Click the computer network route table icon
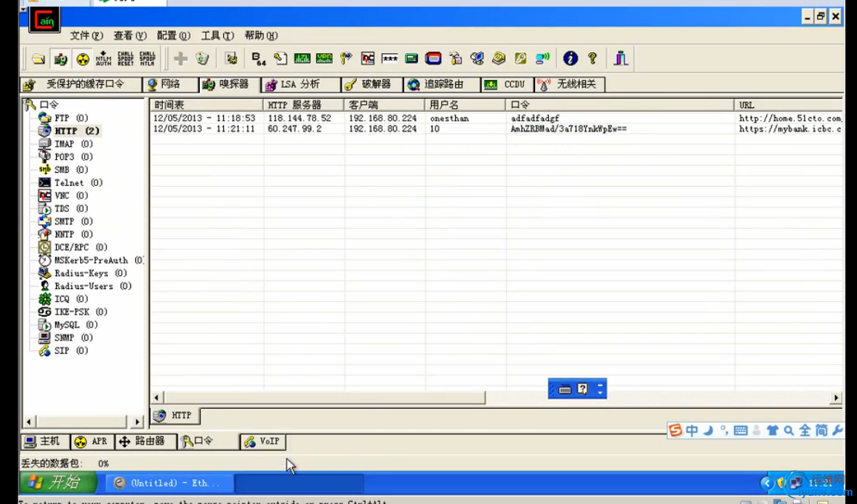The width and height of the screenshot is (857, 504). pos(477,58)
